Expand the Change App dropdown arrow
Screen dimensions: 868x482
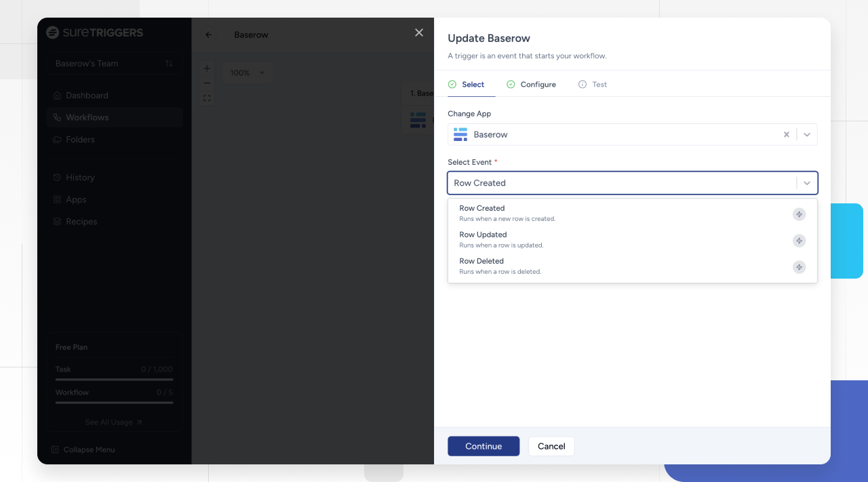click(x=807, y=134)
